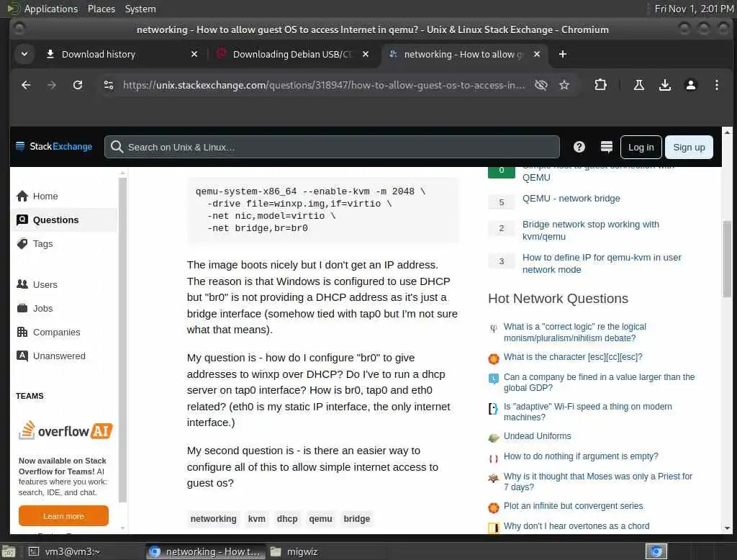737x560 pixels.
Task: Open the Chromium three-dot menu
Action: 716,85
